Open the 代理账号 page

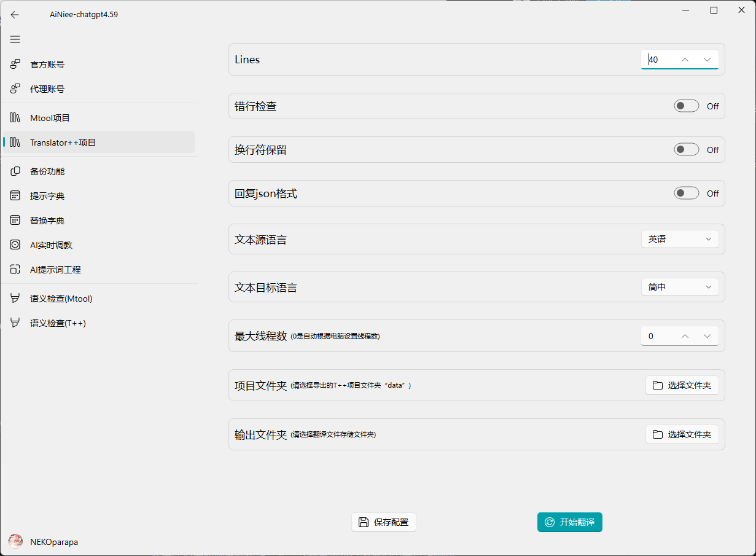pyautogui.click(x=99, y=88)
